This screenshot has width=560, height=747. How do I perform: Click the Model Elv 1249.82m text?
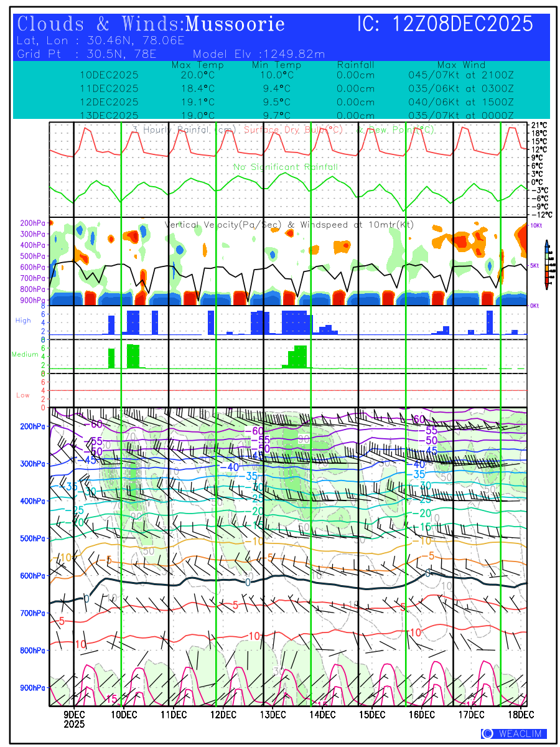tap(259, 54)
